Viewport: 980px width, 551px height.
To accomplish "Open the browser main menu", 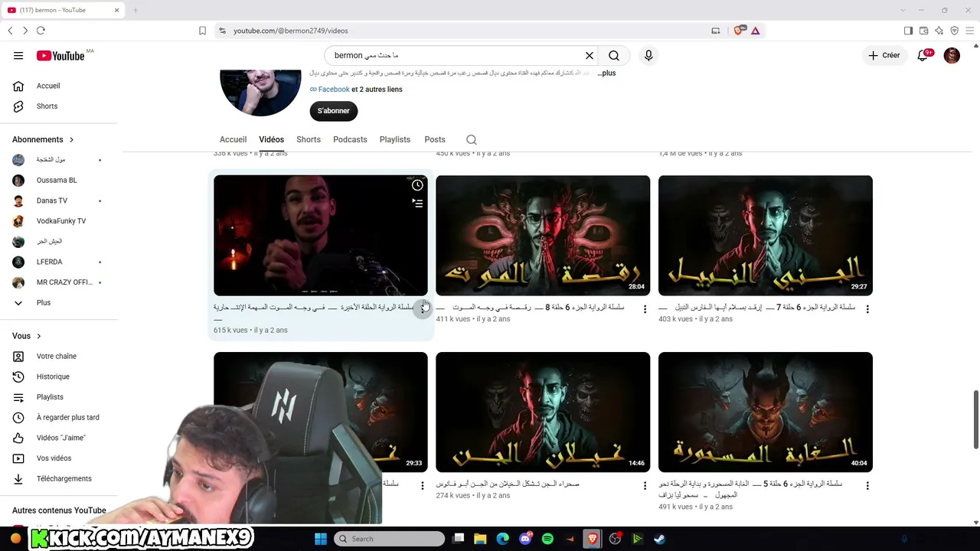I will 969,31.
